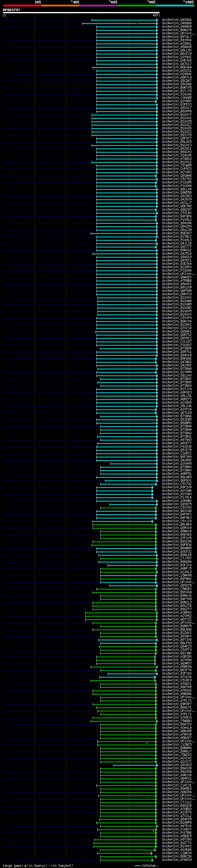Select the UniRef100_B3TJI5 label
The image size is (197, 868).
(177, 91)
